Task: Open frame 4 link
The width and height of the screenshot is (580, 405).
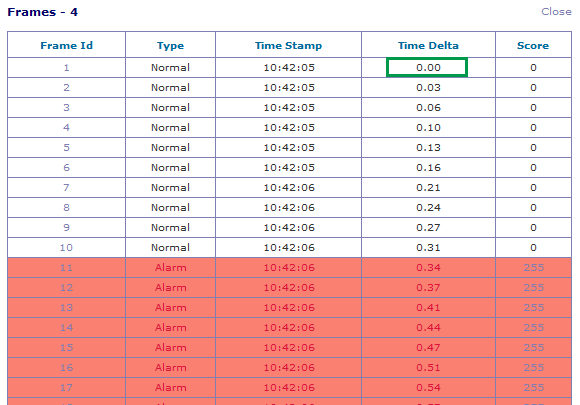Action: click(66, 128)
